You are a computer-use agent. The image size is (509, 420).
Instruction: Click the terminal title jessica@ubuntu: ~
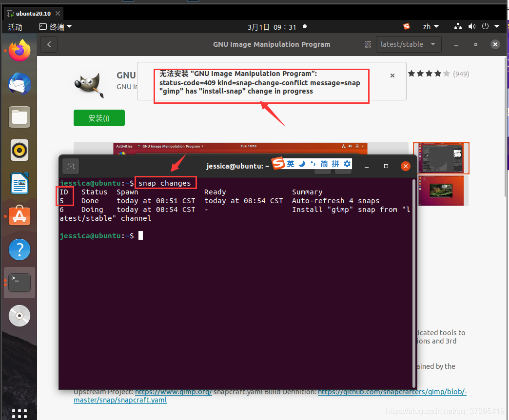(x=237, y=166)
